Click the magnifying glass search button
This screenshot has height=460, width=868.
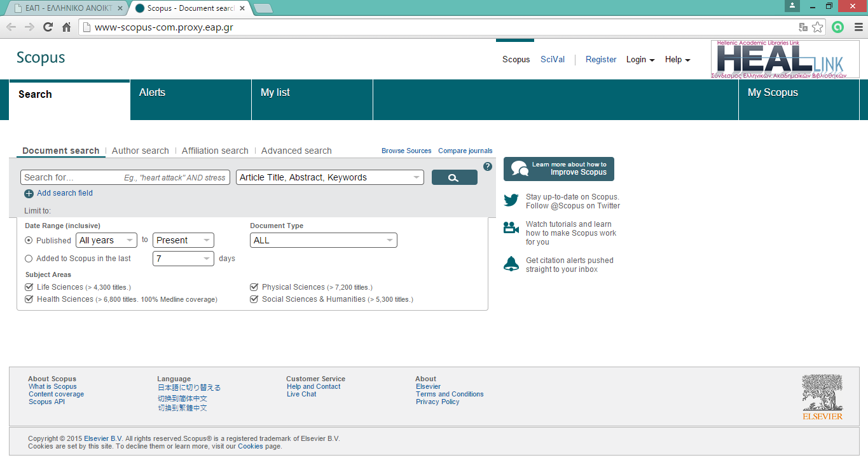(x=454, y=178)
